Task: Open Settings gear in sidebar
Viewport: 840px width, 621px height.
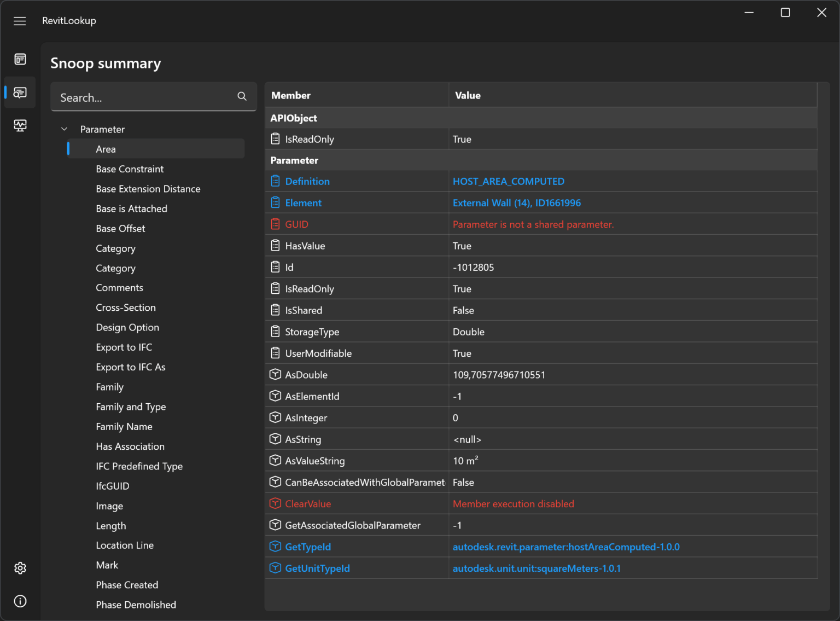Action: pos(20,568)
